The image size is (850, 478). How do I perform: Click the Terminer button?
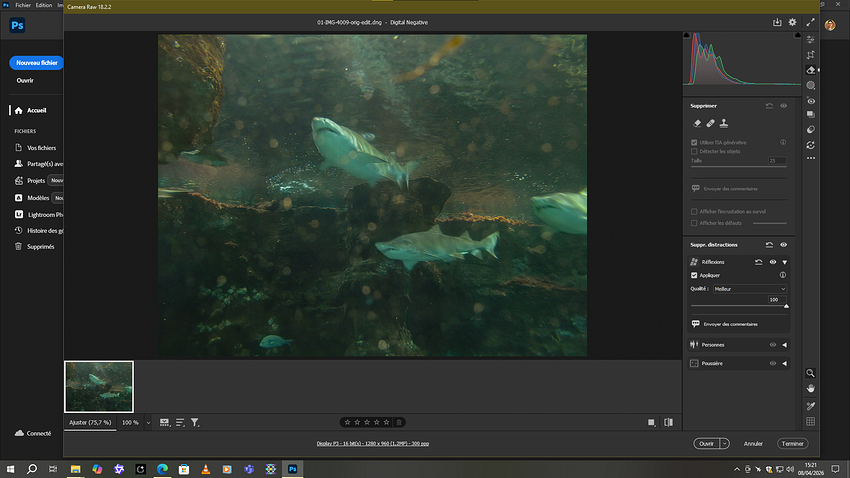(x=792, y=443)
